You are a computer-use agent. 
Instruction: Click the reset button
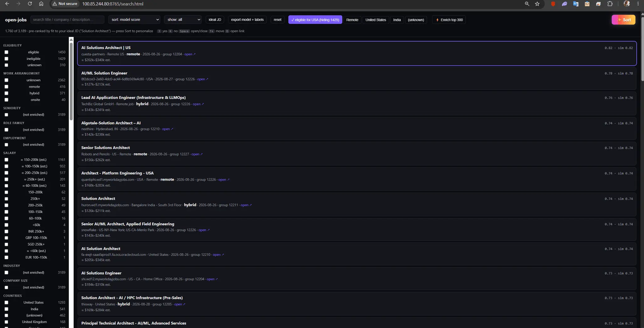277,19
